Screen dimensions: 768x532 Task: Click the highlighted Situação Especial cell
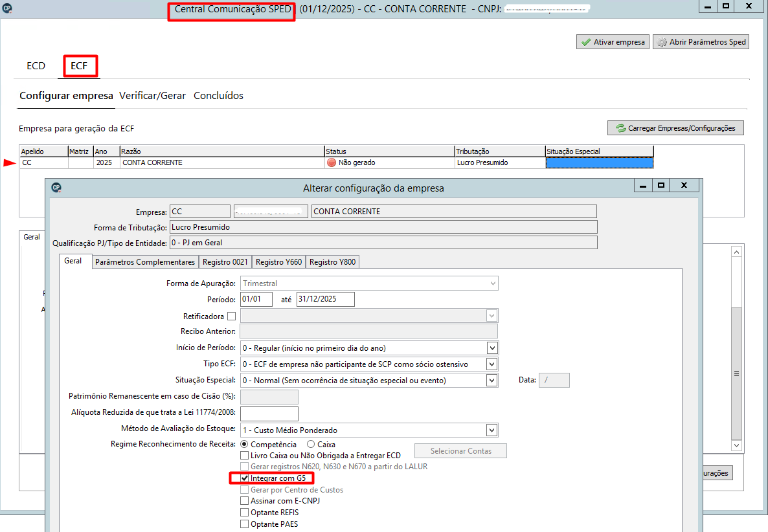pos(600,163)
